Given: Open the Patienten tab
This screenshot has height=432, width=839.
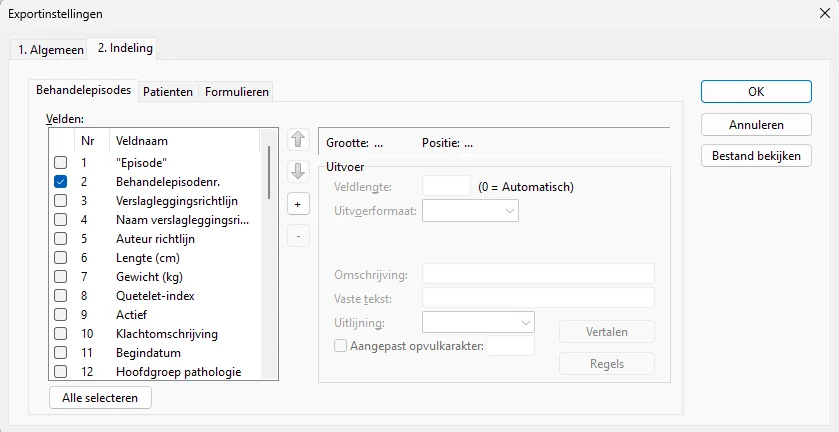Looking at the screenshot, I should 167,92.
